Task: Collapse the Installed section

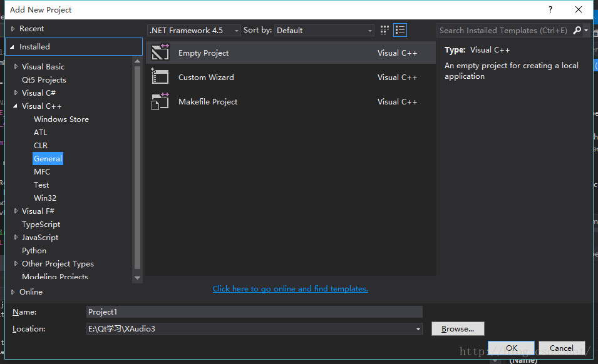Action: 12,47
